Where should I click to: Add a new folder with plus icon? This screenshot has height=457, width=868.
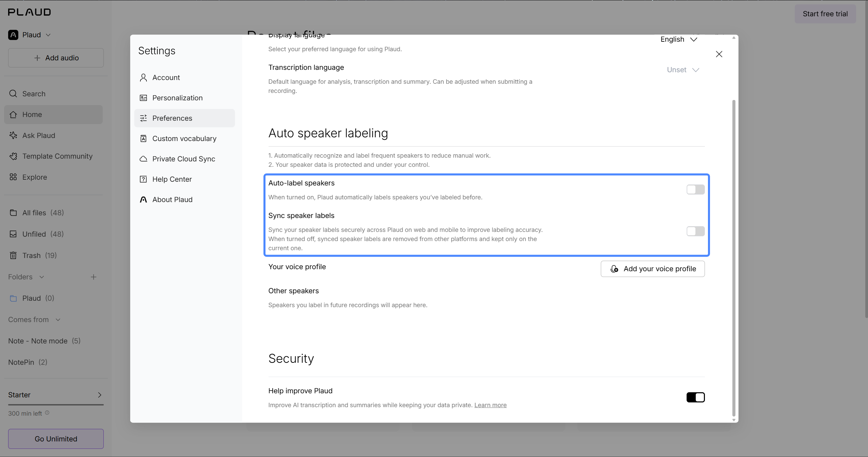94,277
